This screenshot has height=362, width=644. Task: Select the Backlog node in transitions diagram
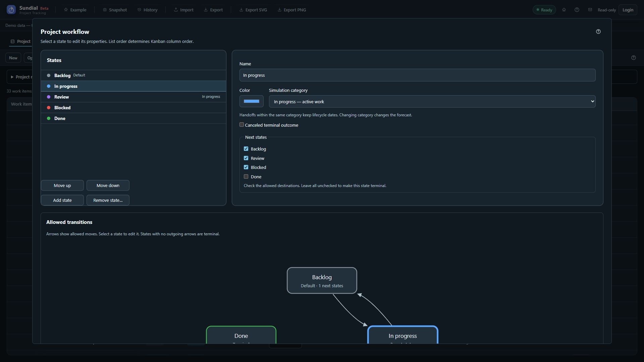click(x=322, y=281)
